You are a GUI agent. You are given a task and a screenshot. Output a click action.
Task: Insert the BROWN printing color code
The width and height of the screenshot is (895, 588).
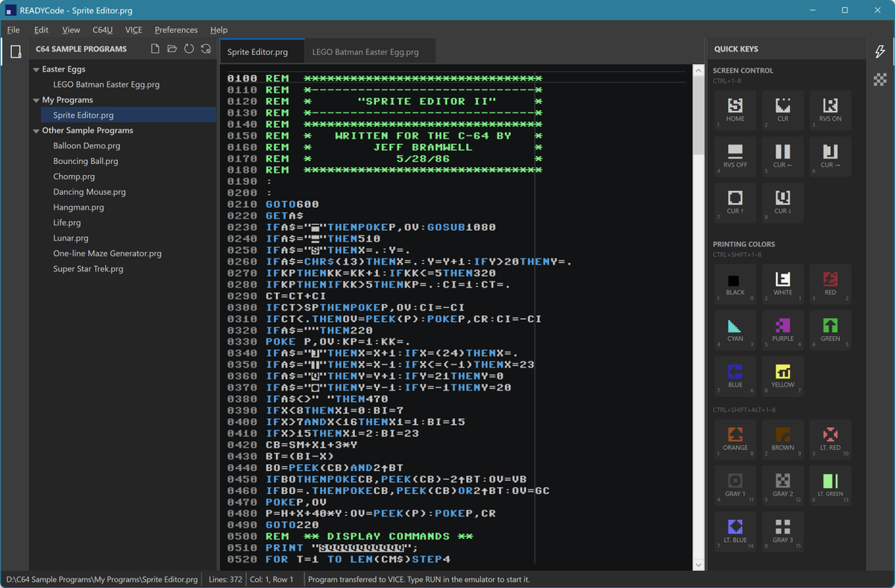[783, 440]
